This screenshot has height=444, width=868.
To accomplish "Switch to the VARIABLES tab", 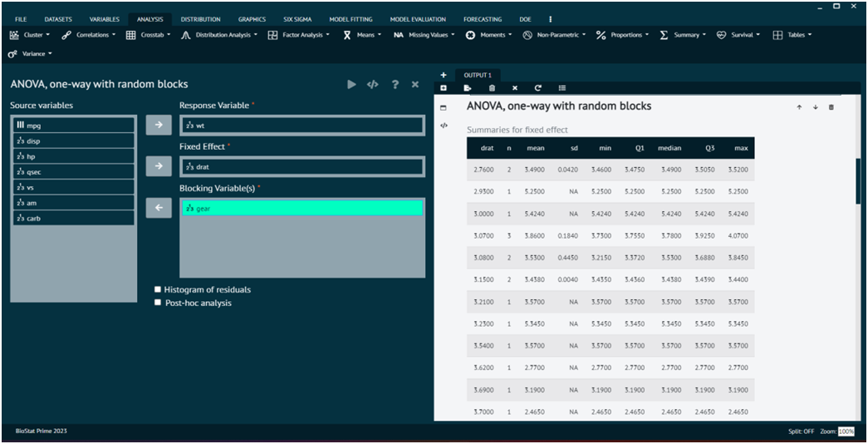I will (105, 19).
